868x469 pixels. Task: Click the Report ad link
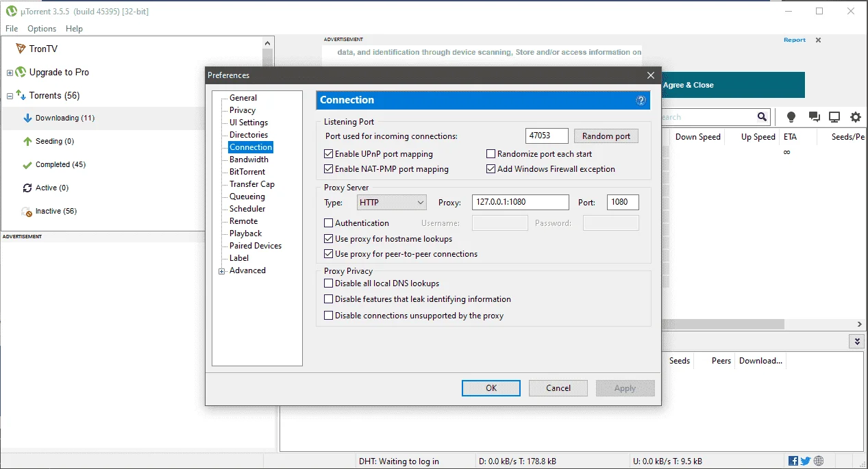tap(795, 40)
